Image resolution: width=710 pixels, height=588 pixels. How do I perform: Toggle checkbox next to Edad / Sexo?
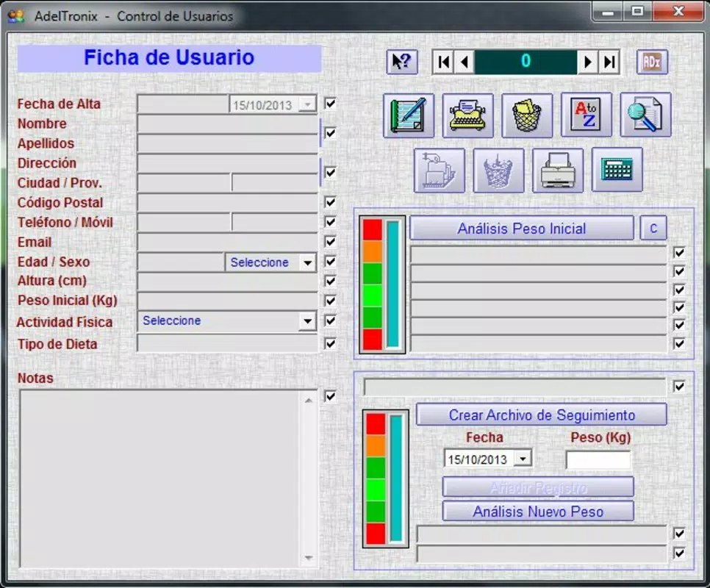[331, 261]
